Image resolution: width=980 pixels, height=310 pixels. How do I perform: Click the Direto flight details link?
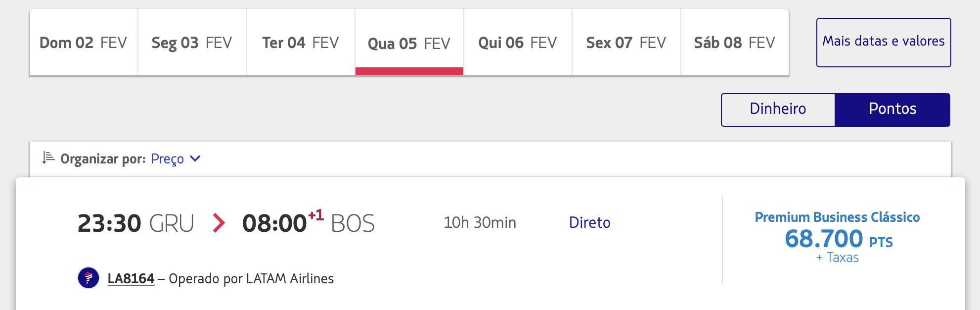[589, 222]
